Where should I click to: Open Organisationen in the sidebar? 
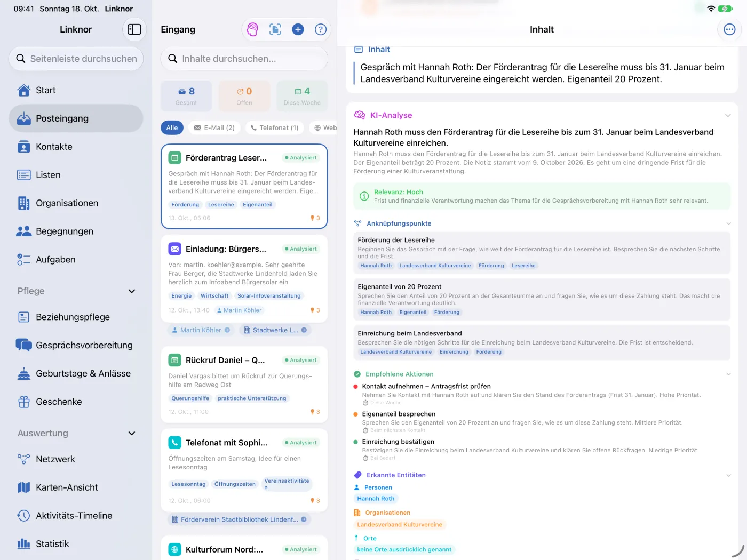coord(76,203)
